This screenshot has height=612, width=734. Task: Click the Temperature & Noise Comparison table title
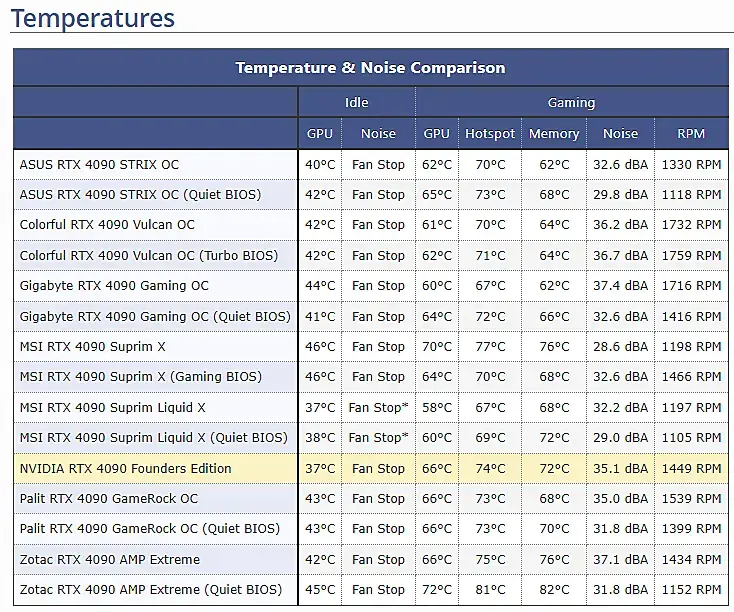pyautogui.click(x=370, y=68)
